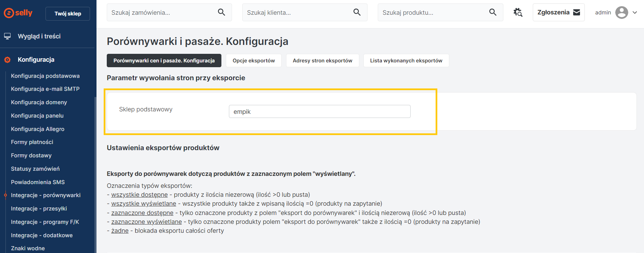The width and height of the screenshot is (644, 253).
Task: Click the customer search magnifier icon
Action: (x=357, y=12)
